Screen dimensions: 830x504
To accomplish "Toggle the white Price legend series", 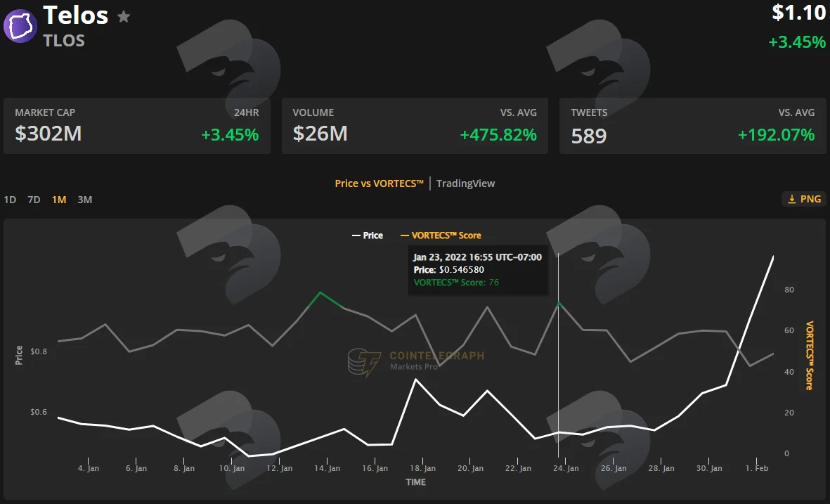I will [x=368, y=235].
